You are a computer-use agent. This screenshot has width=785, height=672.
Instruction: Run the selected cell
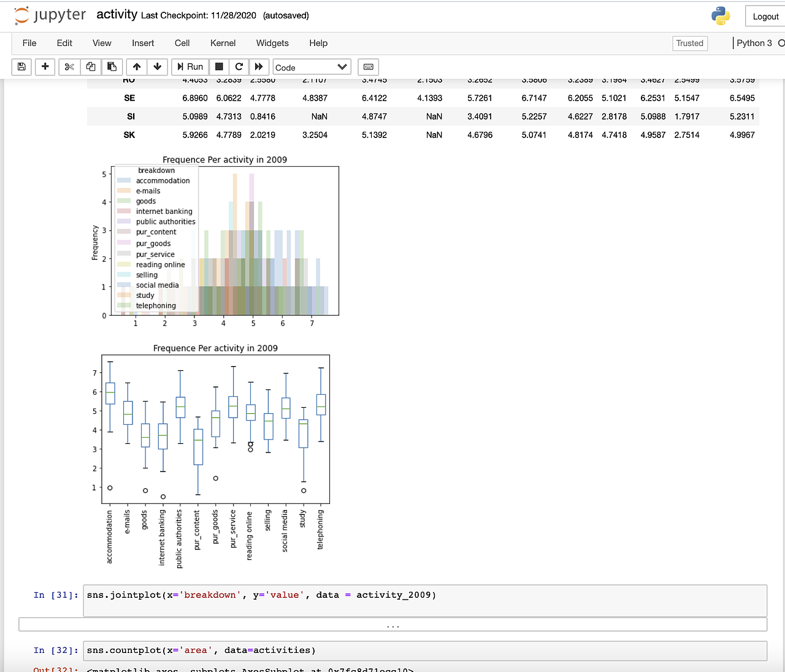pos(190,67)
